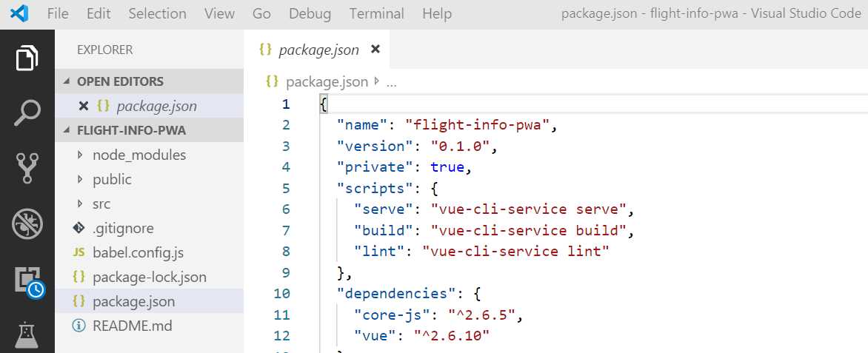The image size is (868, 353).
Task: Place cursor on "flight-info-pwa" name value
Action: point(478,125)
